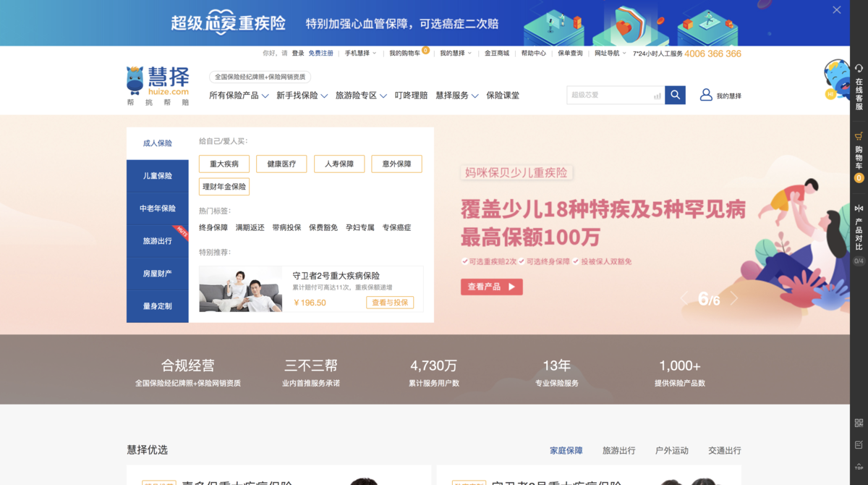Click the couple on sofa product thumbnail
868x485 pixels.
coord(241,289)
